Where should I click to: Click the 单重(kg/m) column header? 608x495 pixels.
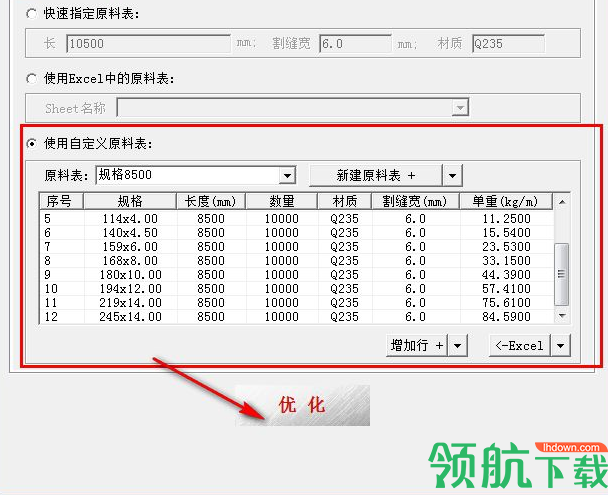tap(506, 202)
